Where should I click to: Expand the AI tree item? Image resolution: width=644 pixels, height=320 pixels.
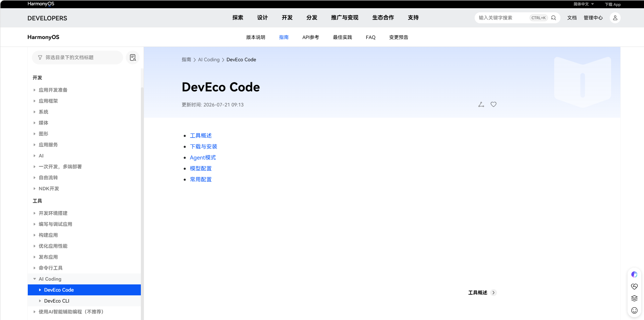(x=34, y=156)
